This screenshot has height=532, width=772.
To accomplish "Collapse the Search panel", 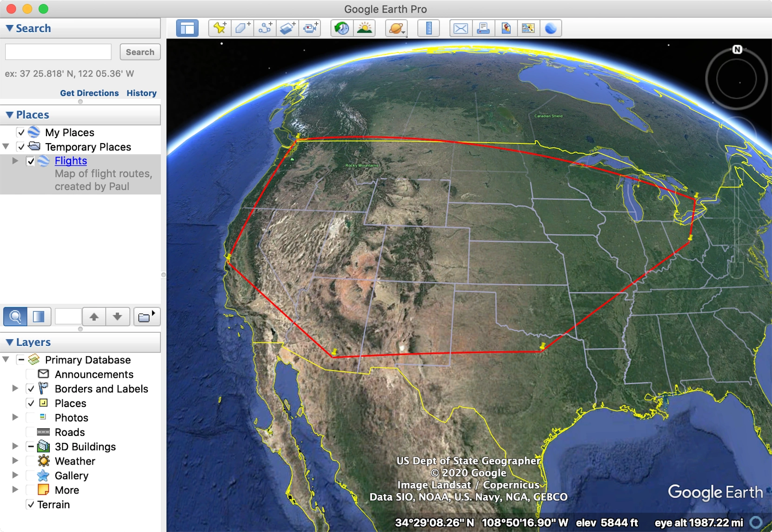I will 9,28.
